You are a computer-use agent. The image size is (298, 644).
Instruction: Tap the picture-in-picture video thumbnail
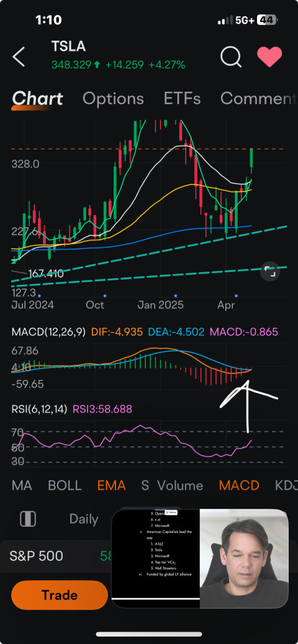pyautogui.click(x=200, y=558)
